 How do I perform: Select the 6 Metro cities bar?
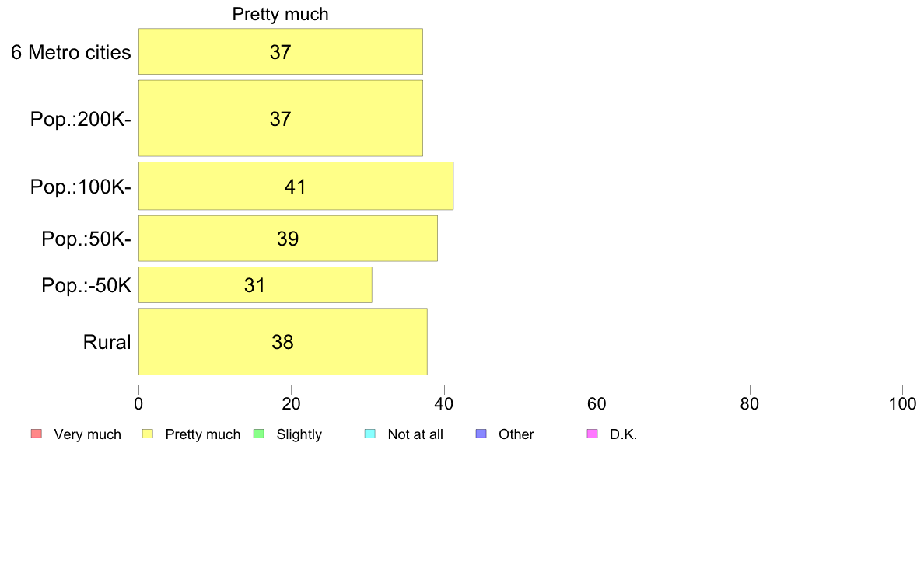click(x=281, y=51)
